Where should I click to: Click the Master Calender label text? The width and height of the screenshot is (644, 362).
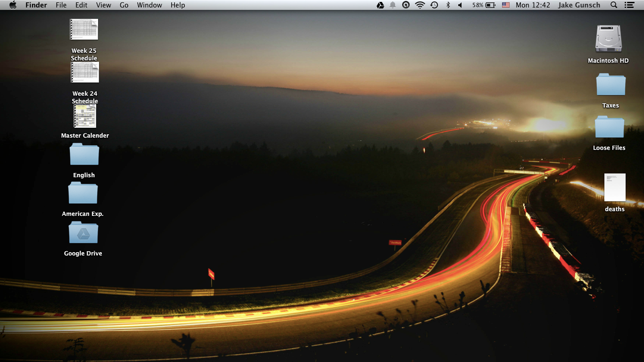click(85, 136)
